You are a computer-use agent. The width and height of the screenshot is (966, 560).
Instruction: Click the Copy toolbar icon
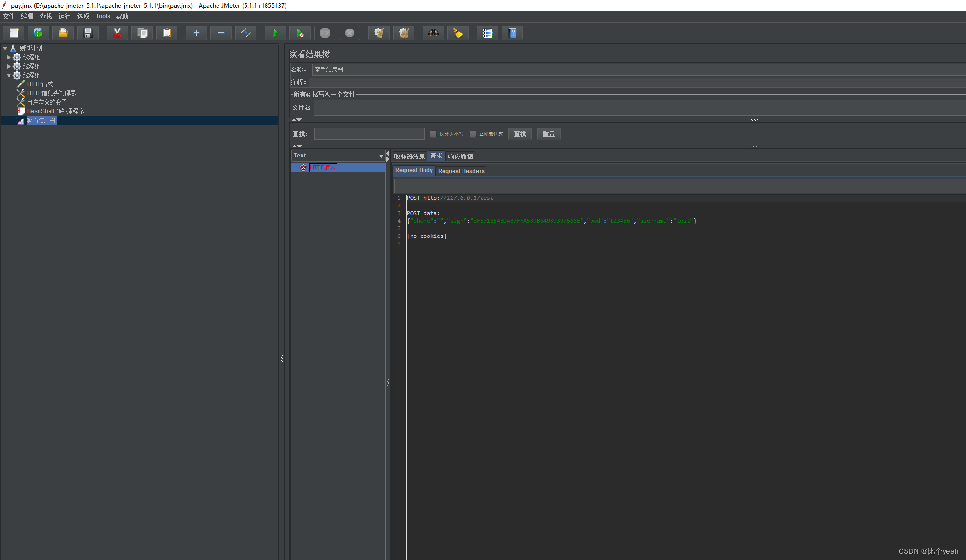click(x=142, y=33)
